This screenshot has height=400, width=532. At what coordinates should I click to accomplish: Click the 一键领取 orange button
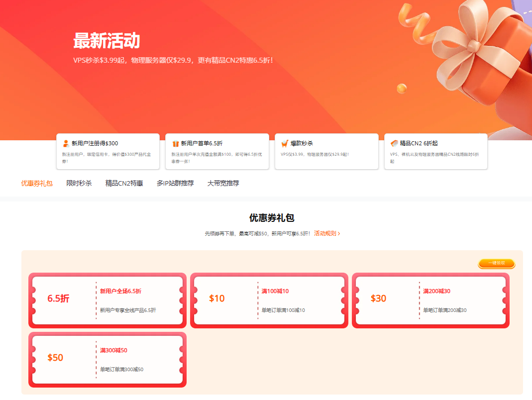click(x=497, y=263)
